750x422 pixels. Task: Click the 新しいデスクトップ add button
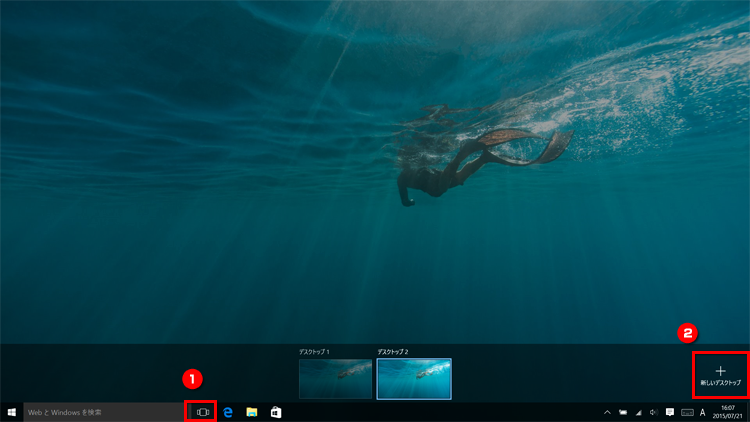coord(720,375)
